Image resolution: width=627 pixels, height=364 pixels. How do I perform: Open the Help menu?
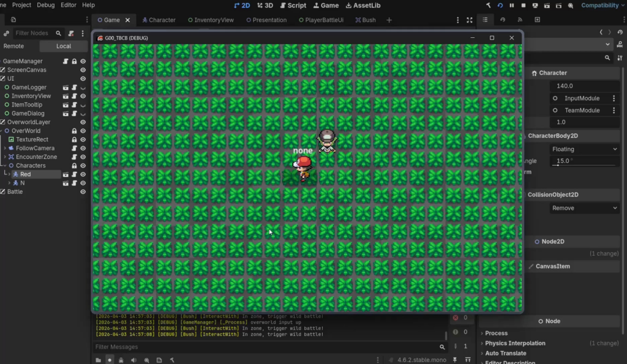click(88, 5)
